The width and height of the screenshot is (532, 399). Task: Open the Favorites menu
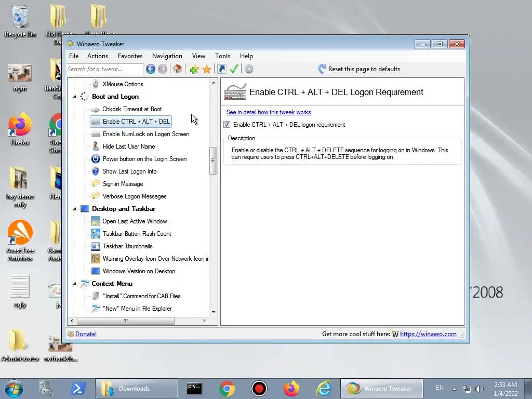point(130,56)
